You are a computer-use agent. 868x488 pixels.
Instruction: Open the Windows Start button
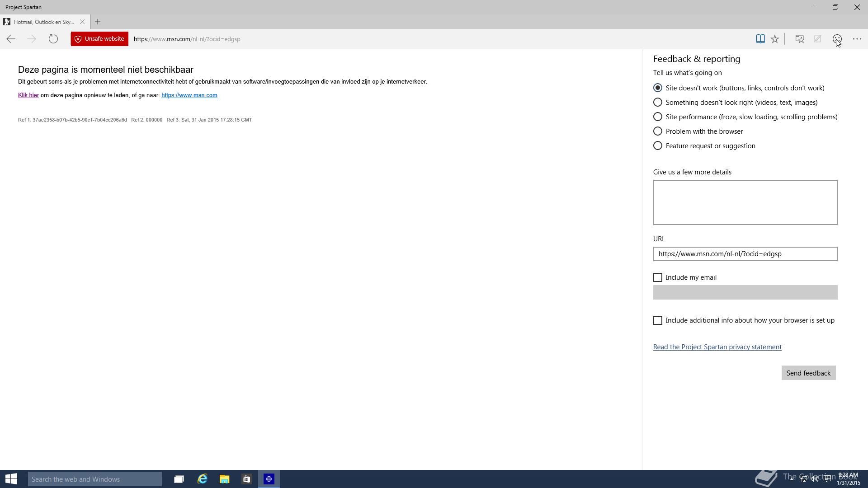[11, 479]
